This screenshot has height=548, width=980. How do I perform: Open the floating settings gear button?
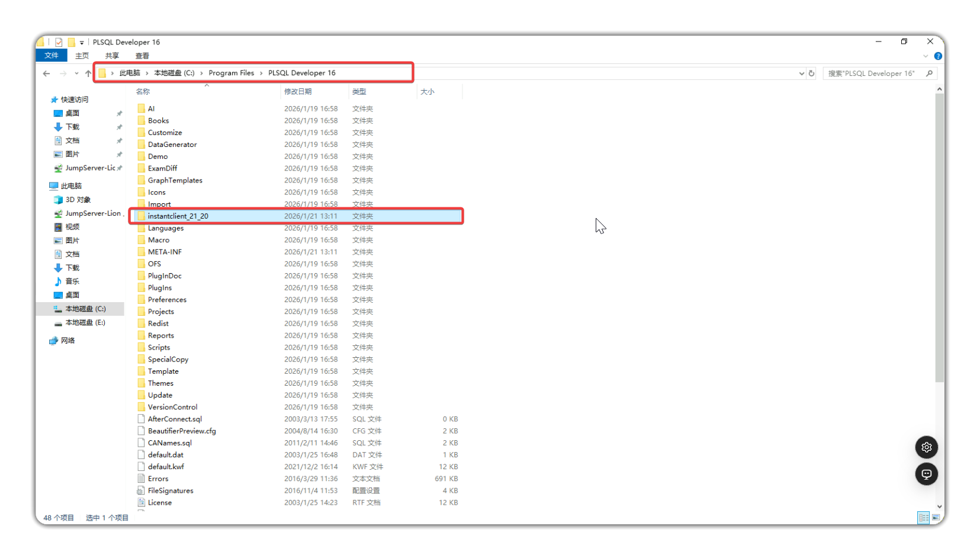tap(926, 447)
